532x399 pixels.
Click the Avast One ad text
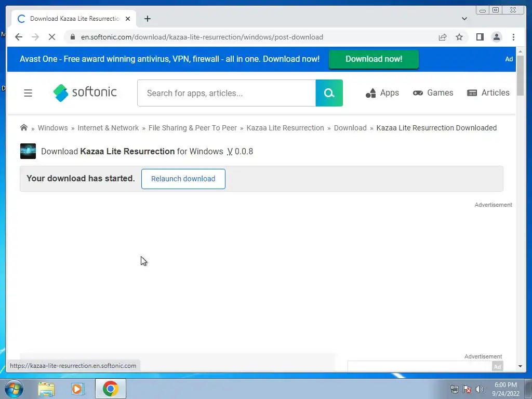pyautogui.click(x=169, y=59)
